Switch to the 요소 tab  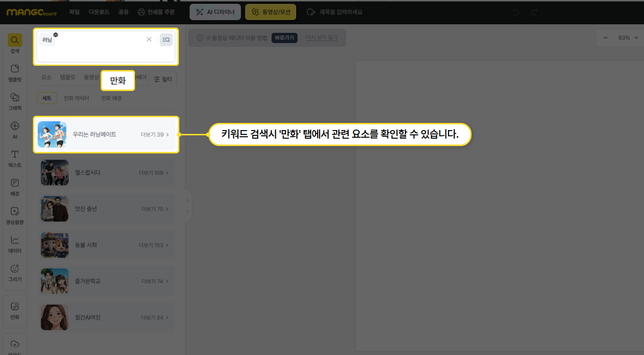coord(46,77)
